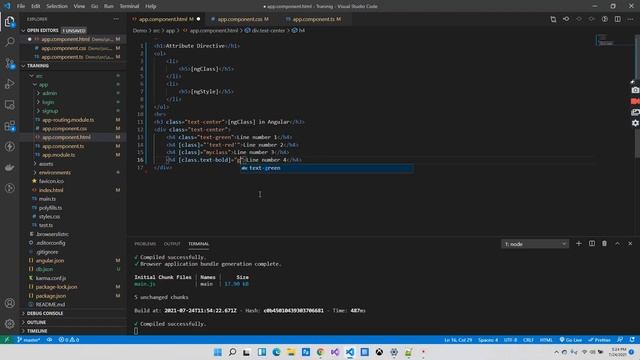This screenshot has height=360, width=640.
Task: Open the Accounts icon in activity bar
Action: pyautogui.click(x=9, y=303)
